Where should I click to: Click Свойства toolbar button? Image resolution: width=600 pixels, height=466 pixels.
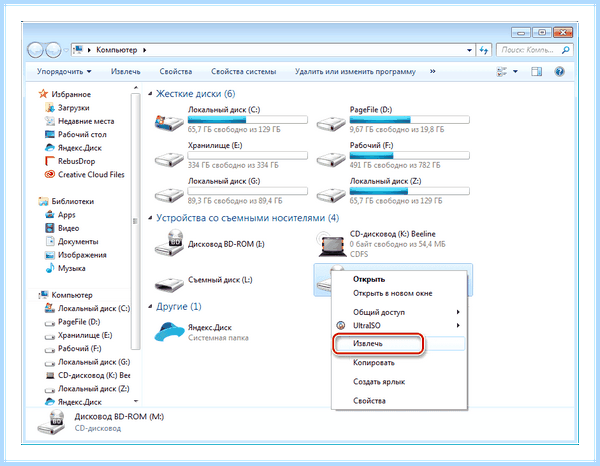point(176,72)
